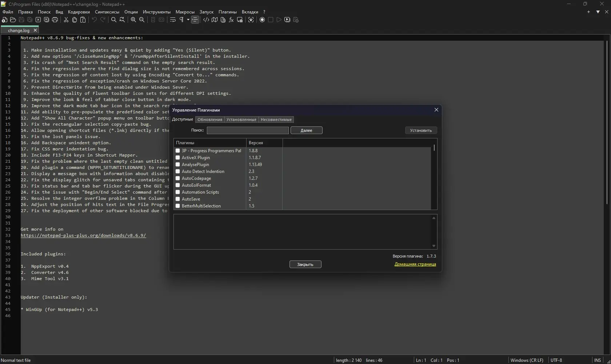
Task: Open the Плагины menu
Action: coord(228,12)
